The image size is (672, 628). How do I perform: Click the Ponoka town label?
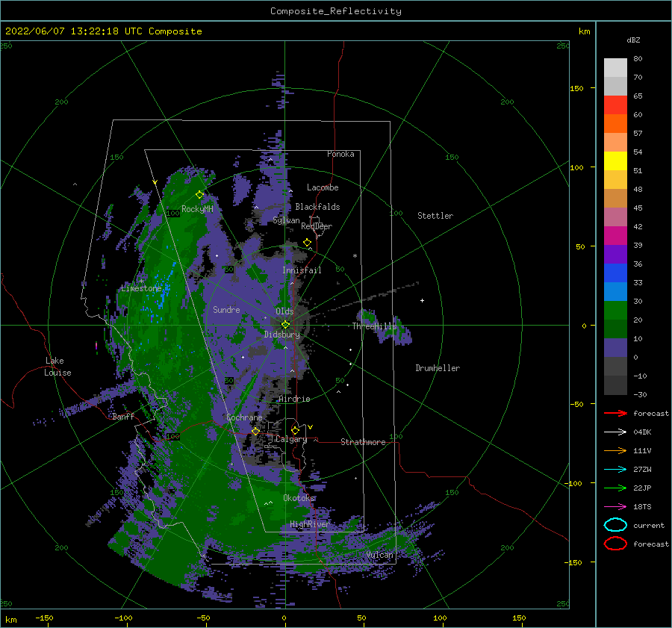tap(340, 154)
